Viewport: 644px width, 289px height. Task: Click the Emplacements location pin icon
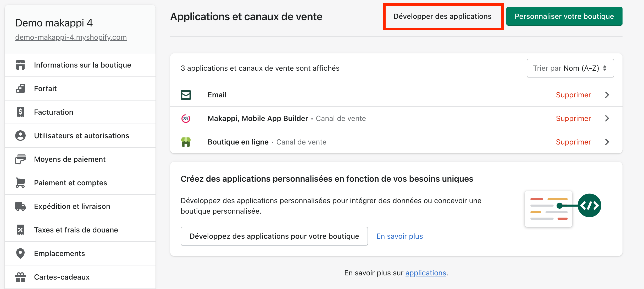pos(20,253)
